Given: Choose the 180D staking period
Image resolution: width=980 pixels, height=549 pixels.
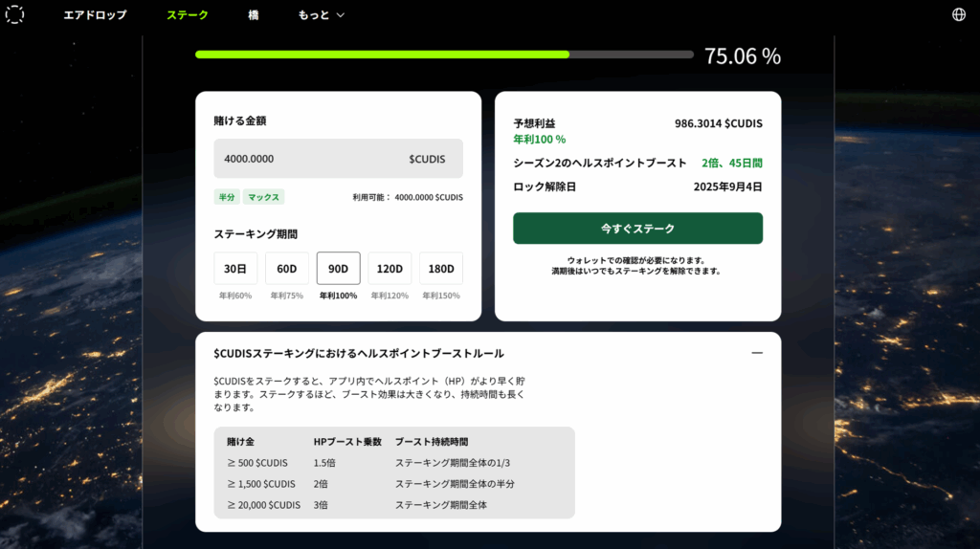Looking at the screenshot, I should (x=441, y=269).
